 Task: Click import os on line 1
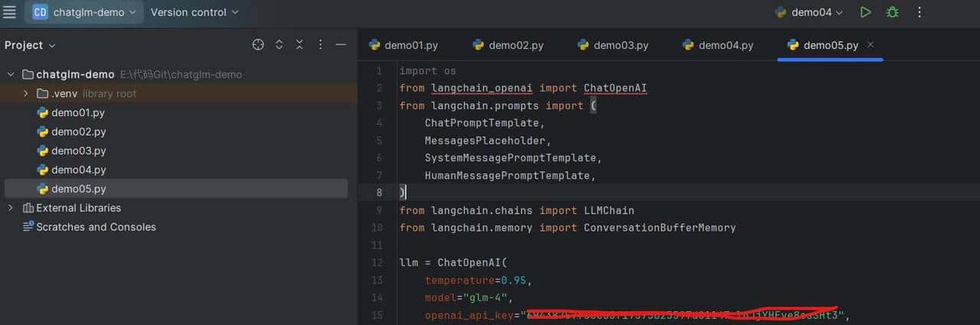(427, 70)
